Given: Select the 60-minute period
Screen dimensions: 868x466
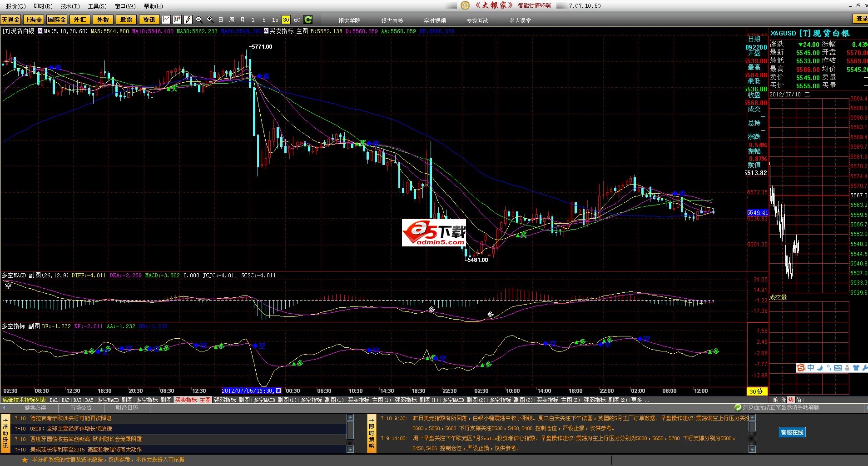Looking at the screenshot, I should [297, 20].
